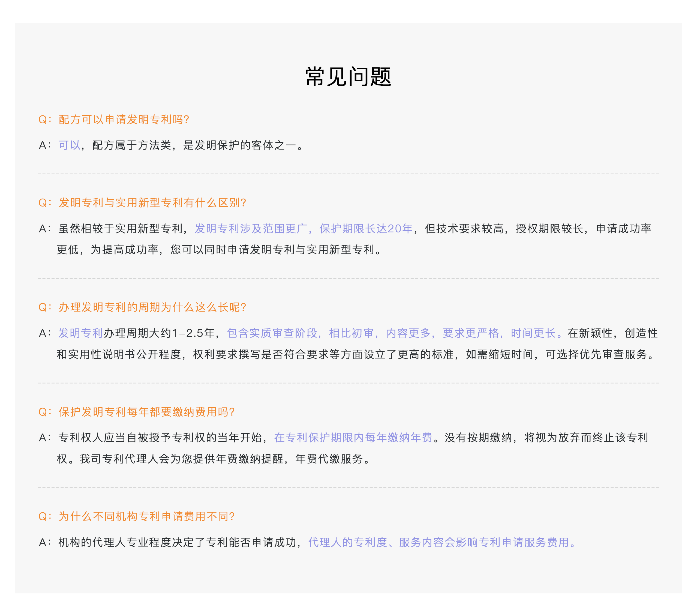Click the highlighted text 要求更严格，时间更长

(499, 333)
